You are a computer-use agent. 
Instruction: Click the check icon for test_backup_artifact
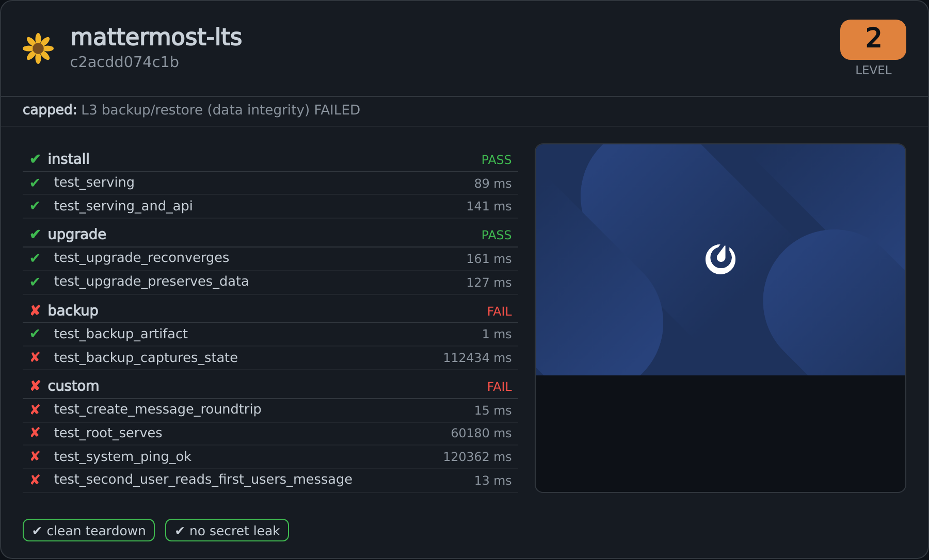tap(35, 334)
